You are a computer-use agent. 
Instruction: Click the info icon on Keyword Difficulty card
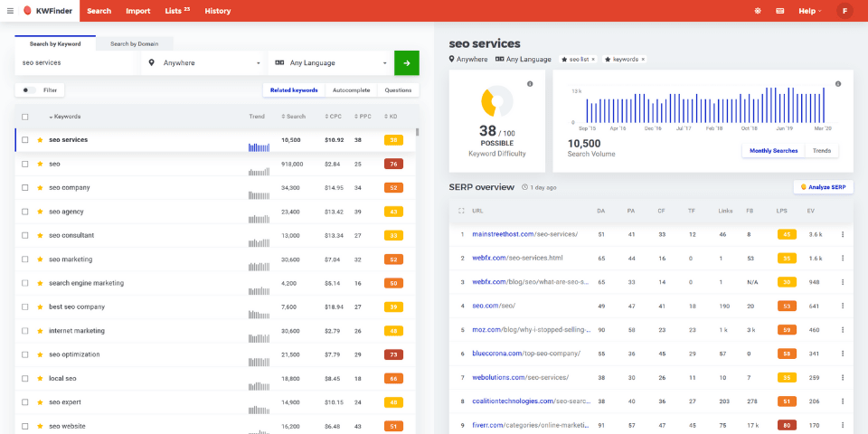(530, 84)
